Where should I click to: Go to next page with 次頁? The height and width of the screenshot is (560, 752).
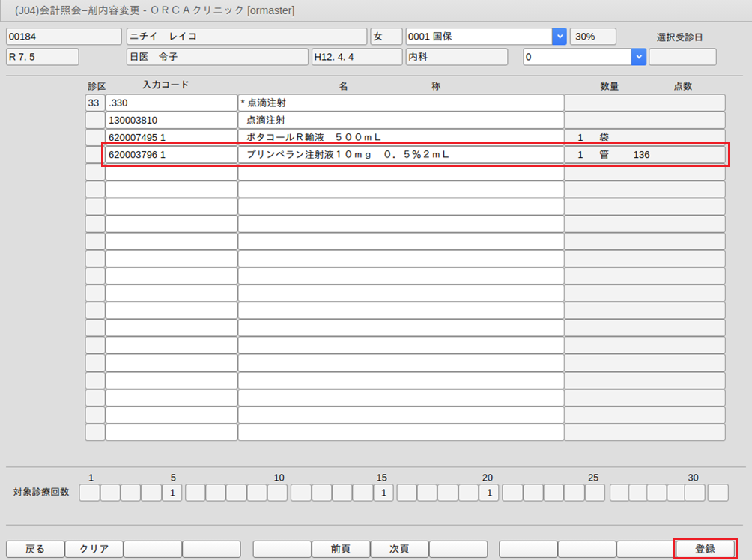398,549
